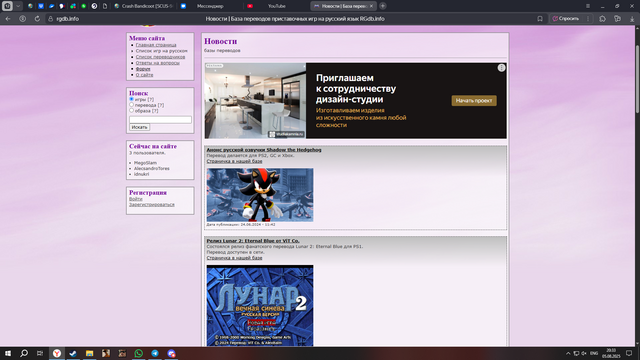Screen dimensions: 640x360
Task: Click the site search text field
Action: [x=160, y=120]
